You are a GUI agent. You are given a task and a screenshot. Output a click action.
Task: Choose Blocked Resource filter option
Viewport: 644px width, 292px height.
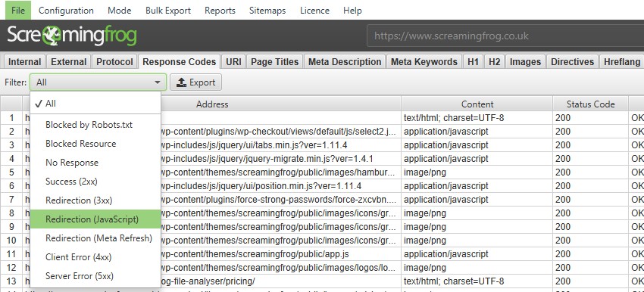click(x=95, y=144)
